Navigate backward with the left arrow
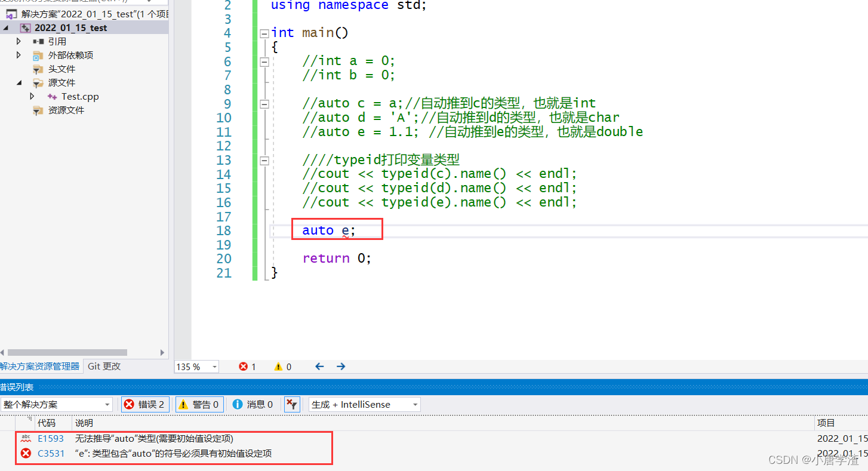This screenshot has height=471, width=868. (x=319, y=367)
